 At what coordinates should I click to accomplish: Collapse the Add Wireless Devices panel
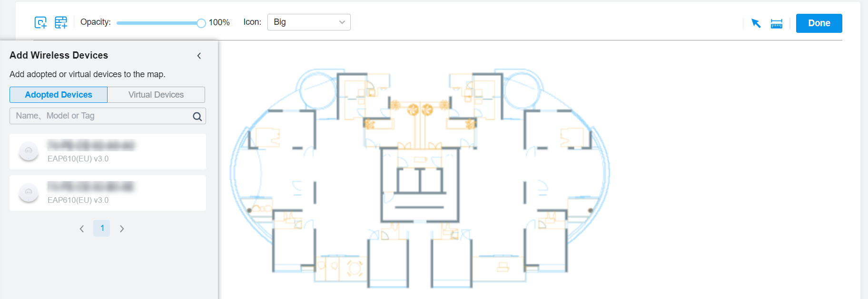click(199, 56)
